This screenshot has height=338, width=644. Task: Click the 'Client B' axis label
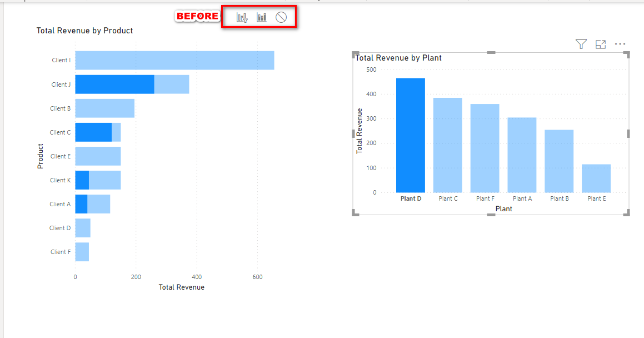(x=61, y=108)
